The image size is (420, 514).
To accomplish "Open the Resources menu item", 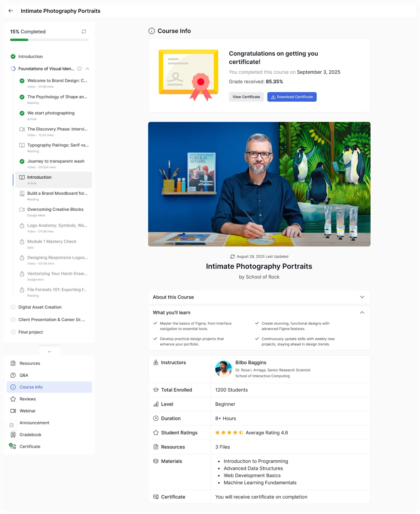I will (x=49, y=364).
